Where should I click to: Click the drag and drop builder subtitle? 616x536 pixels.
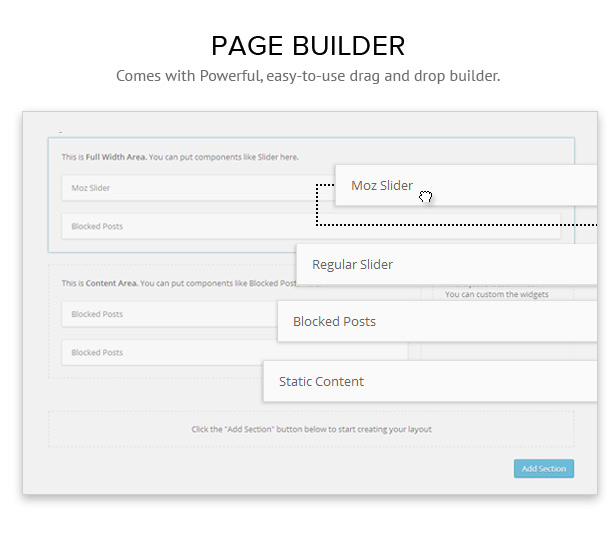[x=308, y=76]
